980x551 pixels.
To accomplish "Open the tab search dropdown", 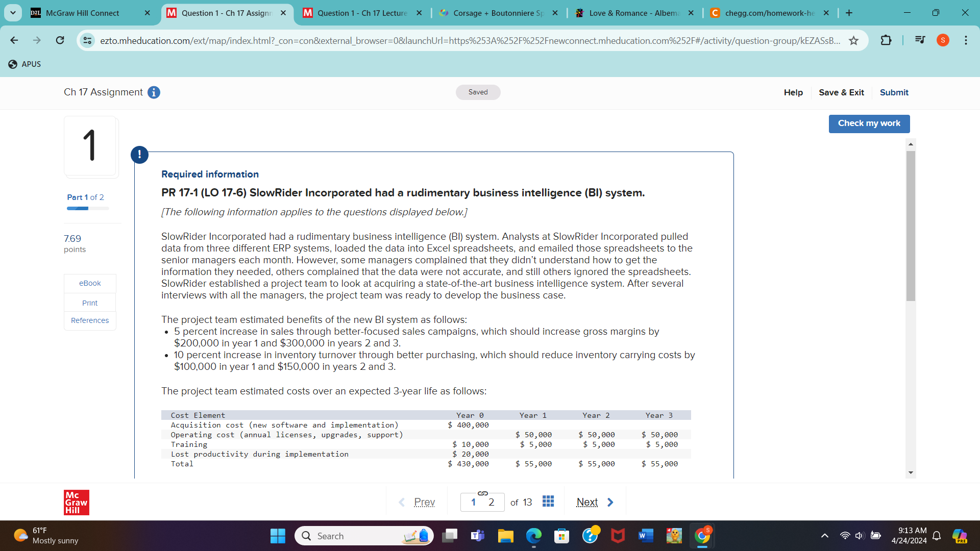I will coord(13,13).
